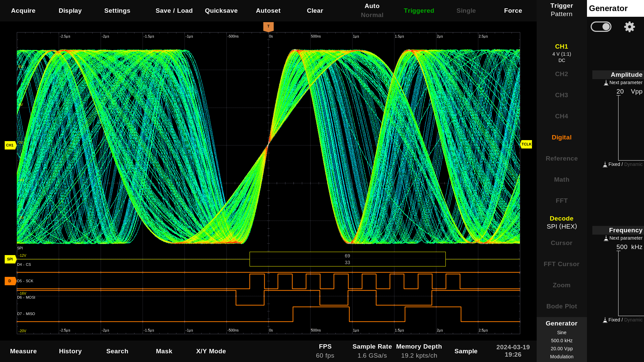Screen dimensions: 644x362
Task: Select the Amplitude parameter header
Action: tap(618, 75)
